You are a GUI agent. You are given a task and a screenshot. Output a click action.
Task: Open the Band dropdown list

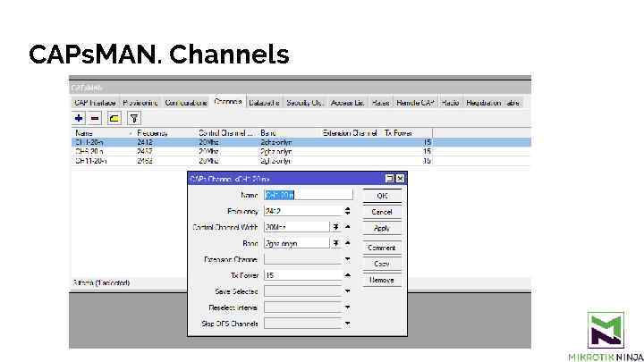pyautogui.click(x=336, y=243)
